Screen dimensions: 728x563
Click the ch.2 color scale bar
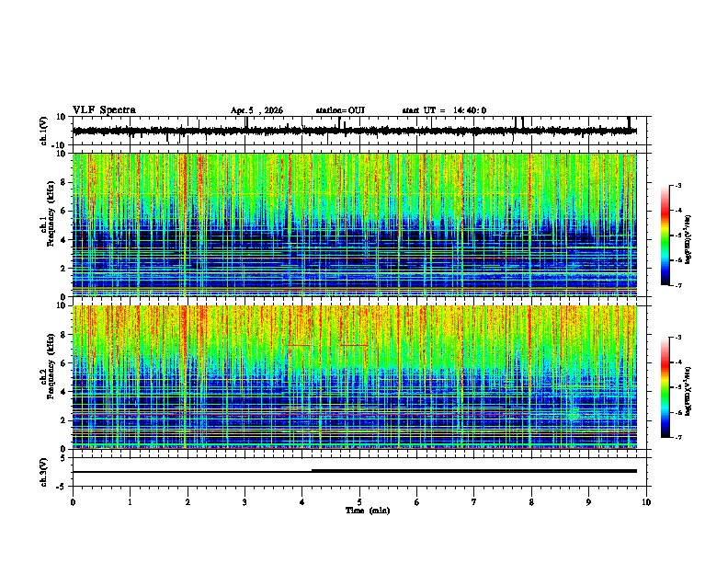(665, 387)
